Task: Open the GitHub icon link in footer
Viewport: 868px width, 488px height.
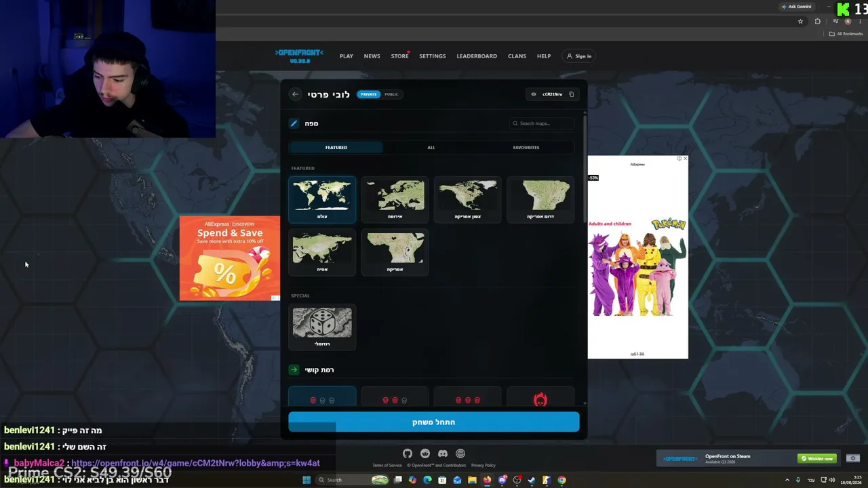Action: click(408, 453)
